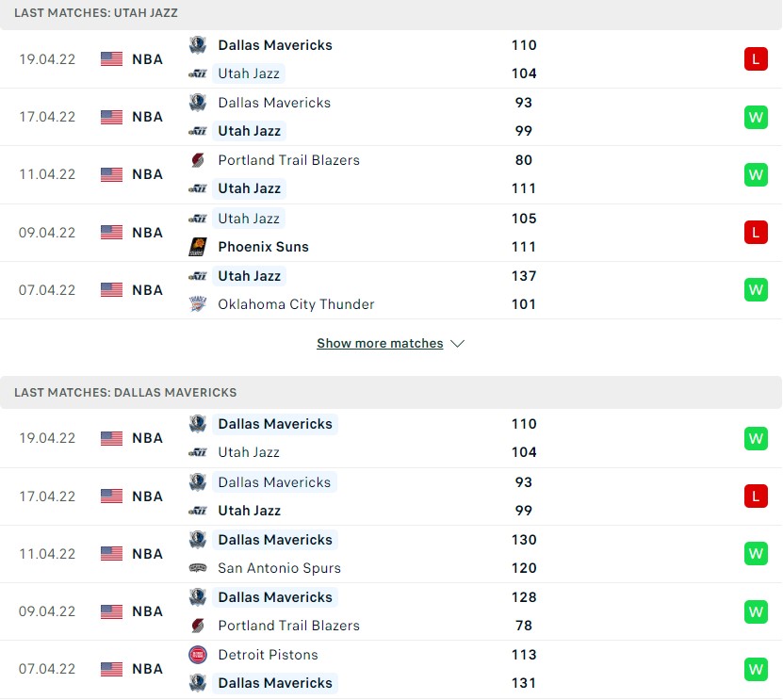Click the red L badge in the Dallas Mavericks section
Viewport: 783px width, 700px height.
[x=755, y=496]
